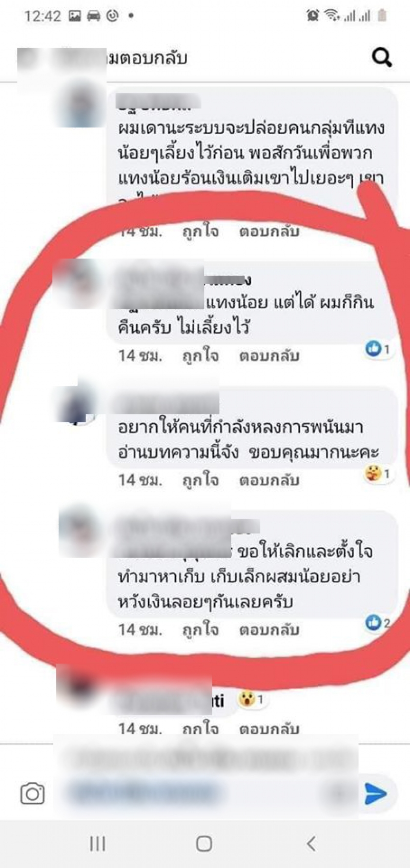The width and height of the screenshot is (410, 868).
Task: Open the recent apps navigation button
Action: pyautogui.click(x=97, y=843)
